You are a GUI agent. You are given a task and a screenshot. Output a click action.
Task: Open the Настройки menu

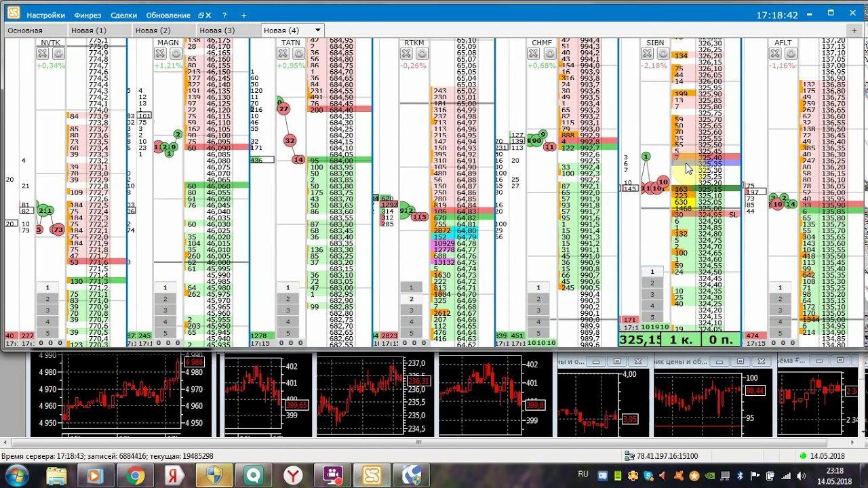pos(45,15)
